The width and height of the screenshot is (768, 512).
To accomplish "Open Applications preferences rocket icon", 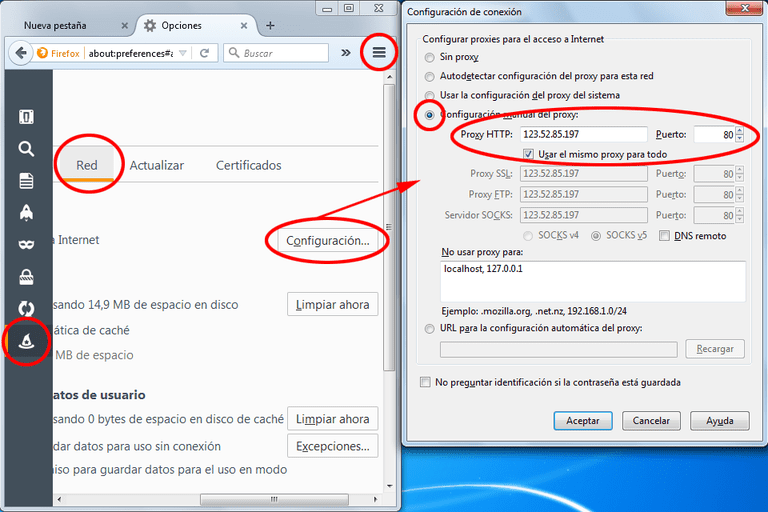I will pos(26,213).
